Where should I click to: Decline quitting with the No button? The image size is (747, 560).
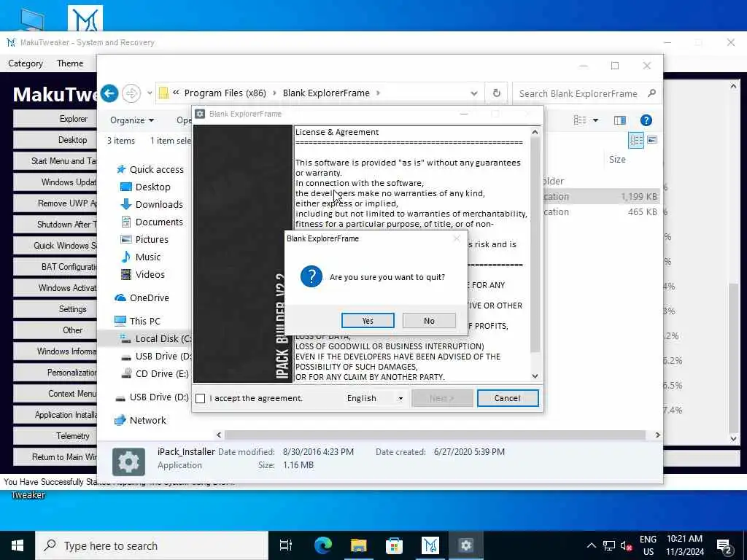pos(429,321)
